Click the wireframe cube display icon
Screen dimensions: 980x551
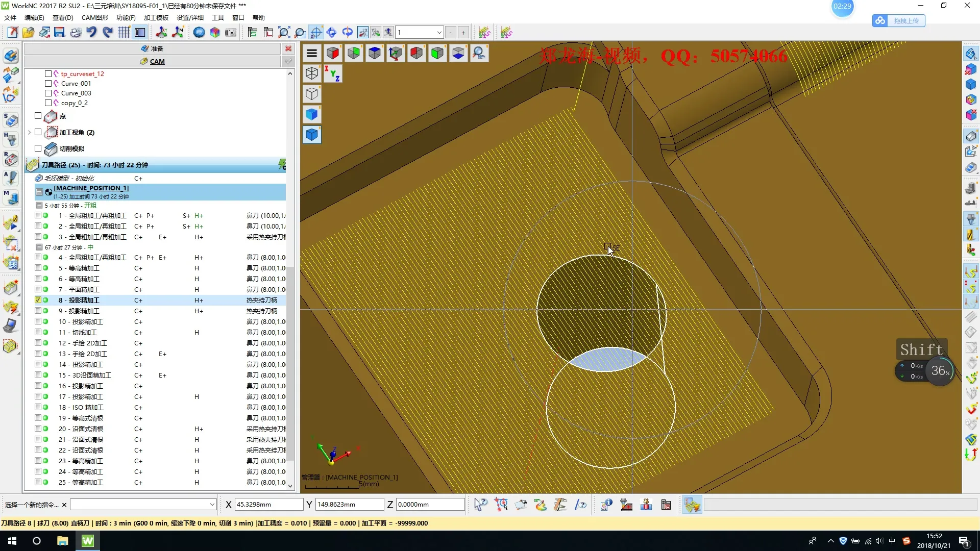click(x=312, y=73)
